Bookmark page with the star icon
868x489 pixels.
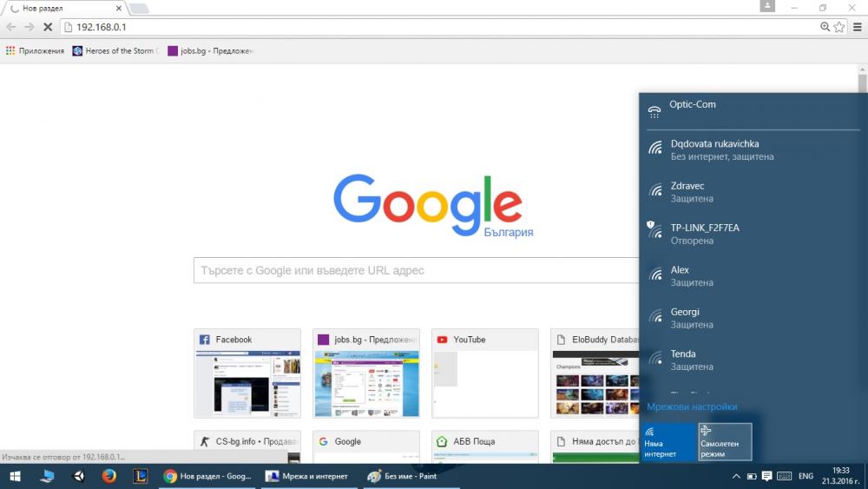pyautogui.click(x=839, y=27)
